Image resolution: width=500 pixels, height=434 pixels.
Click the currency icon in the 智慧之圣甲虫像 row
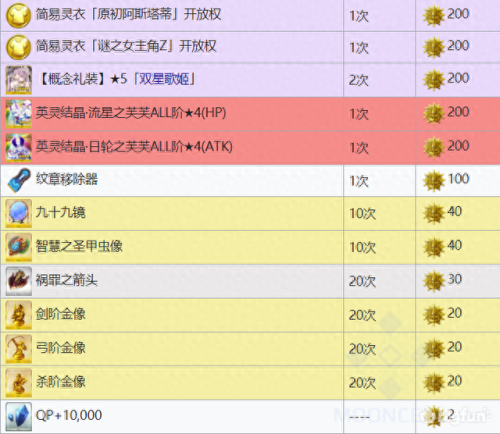[434, 247]
